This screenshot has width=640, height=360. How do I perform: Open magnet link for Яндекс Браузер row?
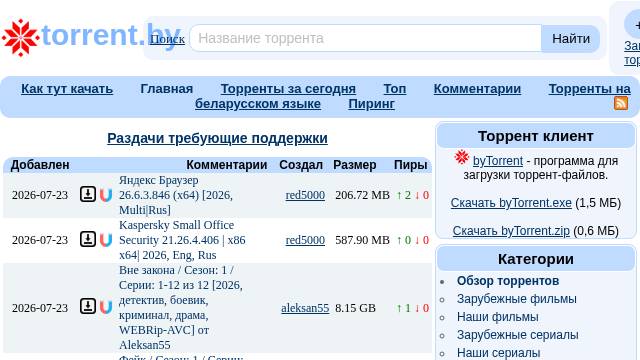106,195
